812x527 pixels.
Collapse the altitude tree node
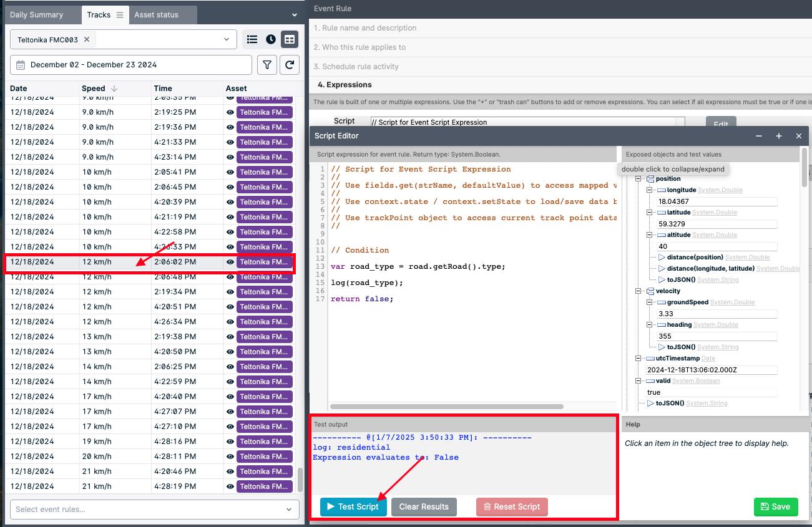(x=650, y=235)
